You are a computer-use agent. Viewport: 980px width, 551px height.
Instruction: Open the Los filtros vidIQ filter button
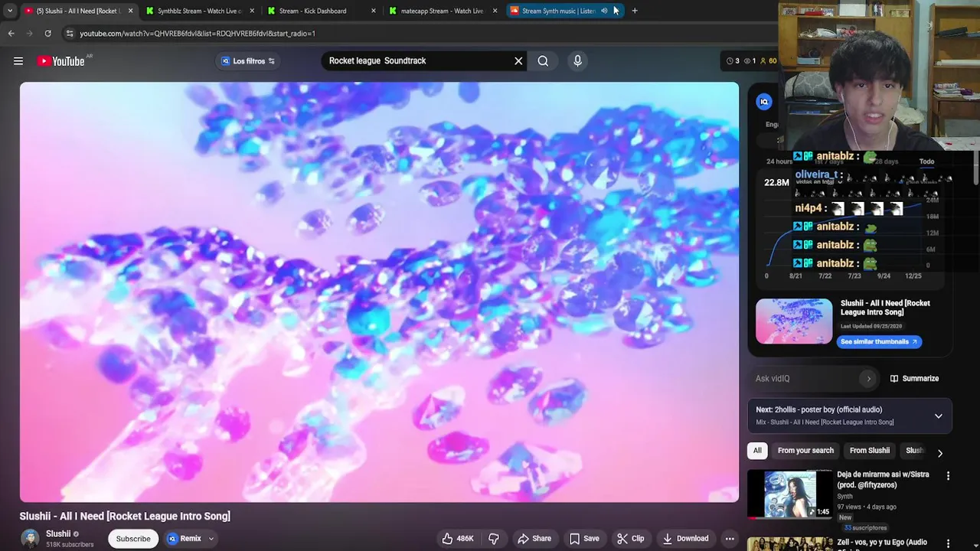coord(248,61)
